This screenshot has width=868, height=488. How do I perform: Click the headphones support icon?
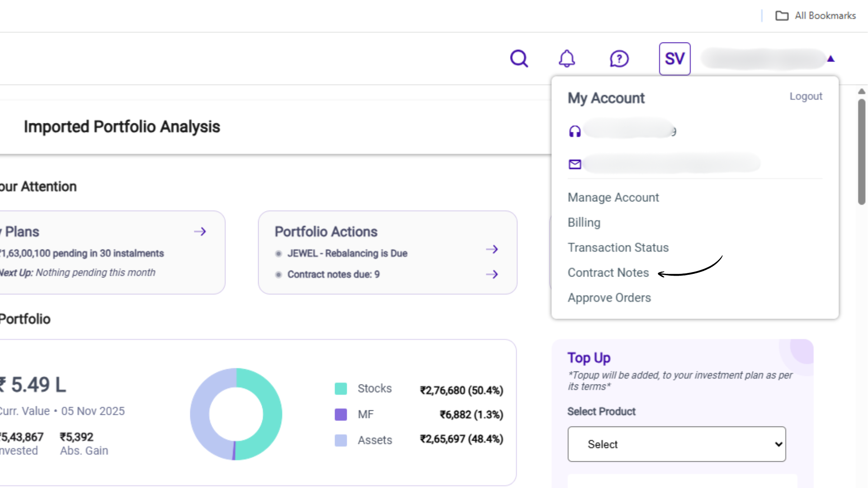pos(575,131)
